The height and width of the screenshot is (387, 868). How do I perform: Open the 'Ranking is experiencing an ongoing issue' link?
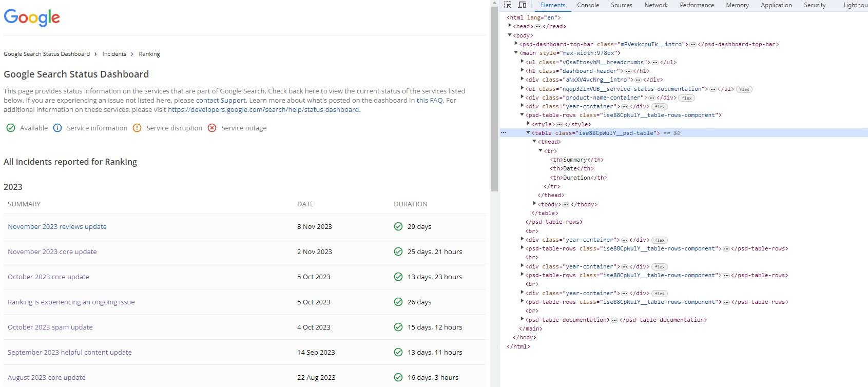click(71, 302)
